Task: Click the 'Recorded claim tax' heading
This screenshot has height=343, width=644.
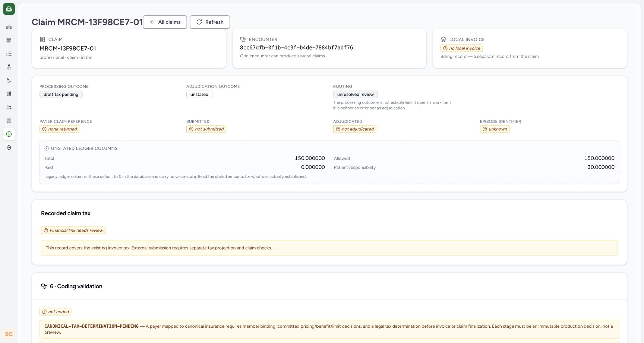Action: click(66, 213)
